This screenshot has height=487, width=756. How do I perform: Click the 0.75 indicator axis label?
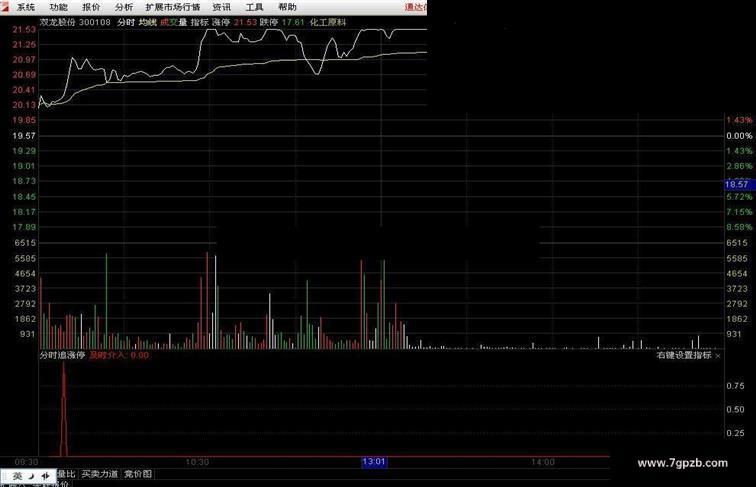click(735, 386)
